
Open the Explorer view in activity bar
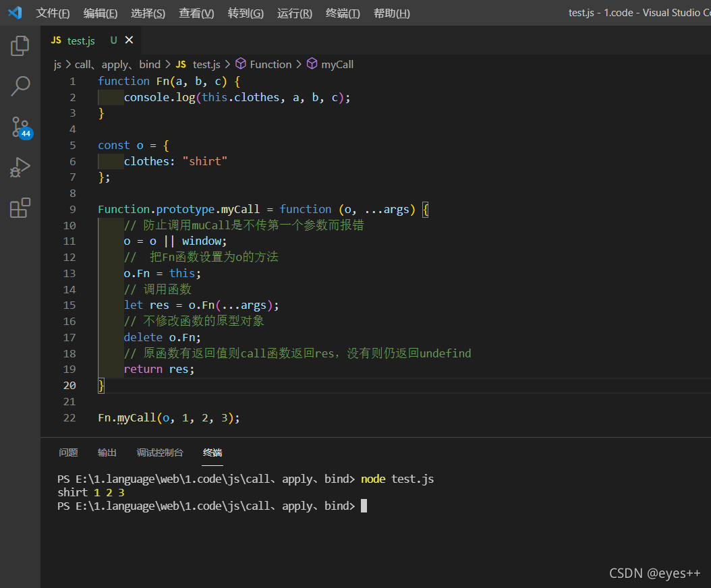tap(20, 46)
